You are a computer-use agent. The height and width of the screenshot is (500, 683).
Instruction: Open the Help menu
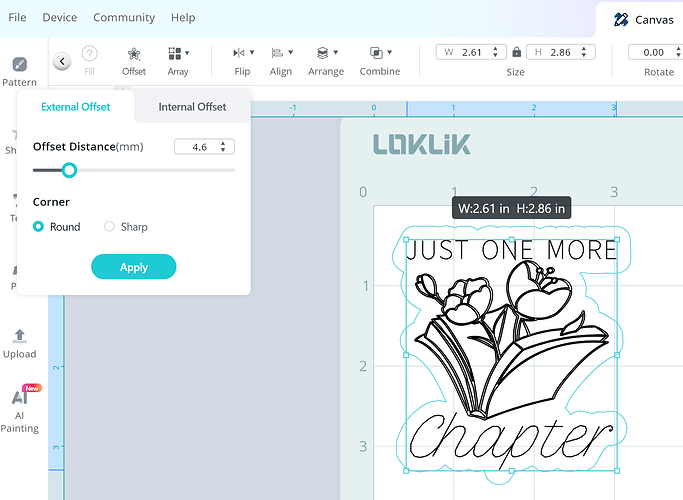(x=183, y=17)
